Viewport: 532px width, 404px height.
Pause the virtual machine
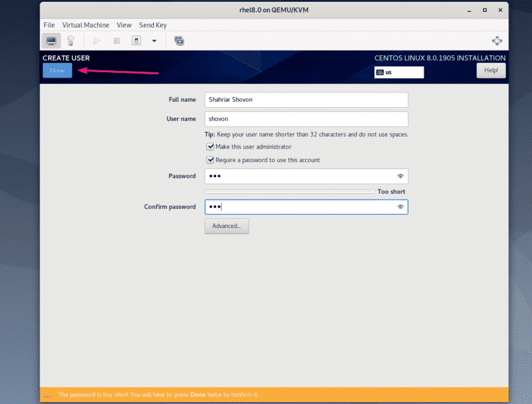pyautogui.click(x=116, y=40)
